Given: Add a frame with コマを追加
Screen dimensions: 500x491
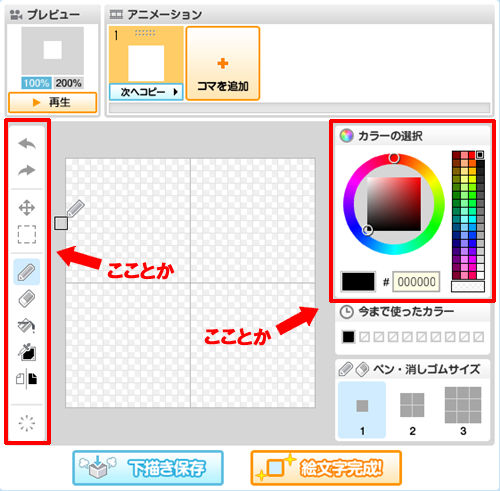Looking at the screenshot, I should [x=223, y=63].
